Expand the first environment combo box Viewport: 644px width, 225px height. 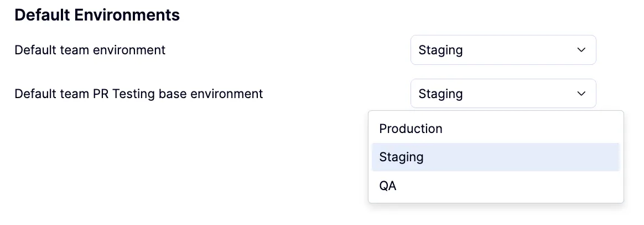tap(503, 50)
